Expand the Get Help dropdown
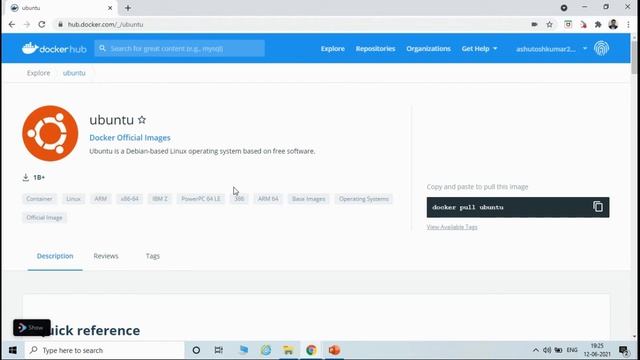640x360 pixels. click(x=479, y=49)
